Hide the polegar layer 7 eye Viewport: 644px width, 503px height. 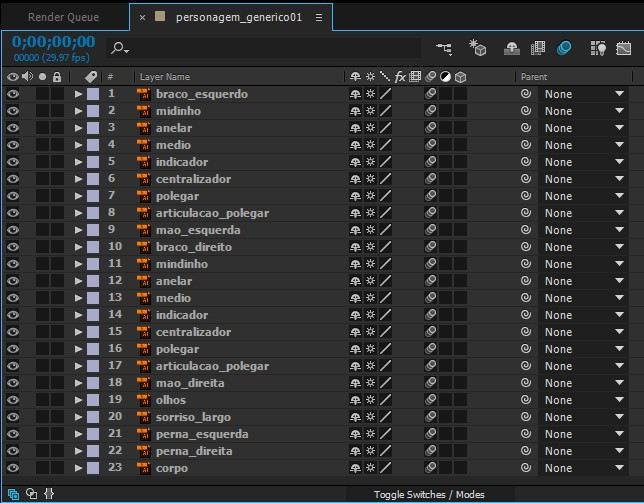[13, 196]
